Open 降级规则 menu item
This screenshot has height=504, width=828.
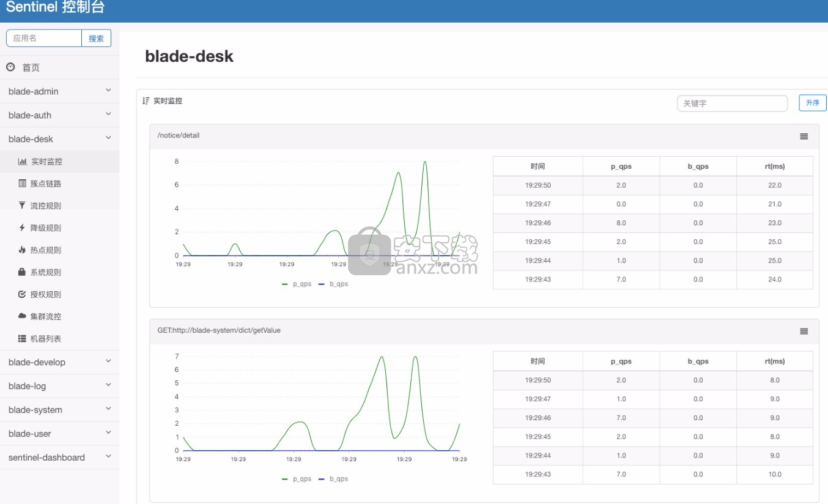59,228
